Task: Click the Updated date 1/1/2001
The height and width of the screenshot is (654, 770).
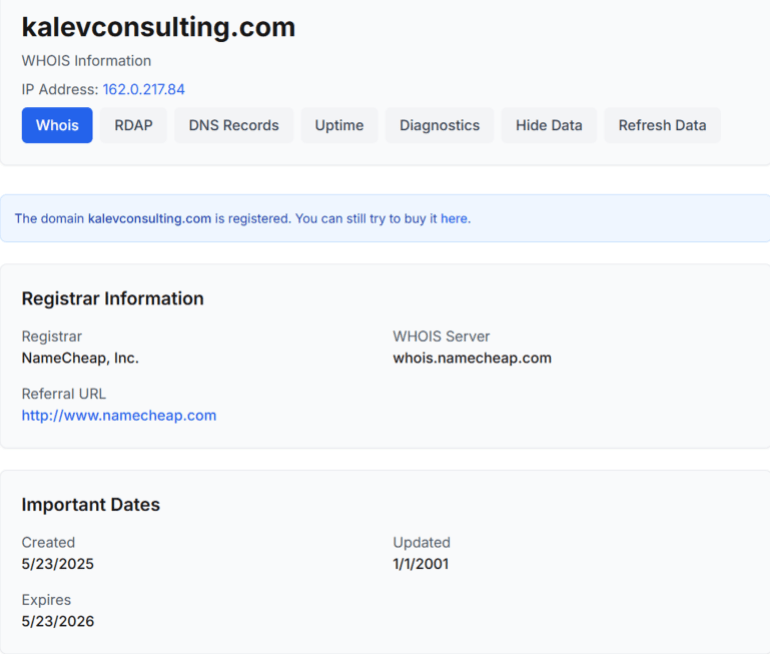Action: [x=421, y=564]
